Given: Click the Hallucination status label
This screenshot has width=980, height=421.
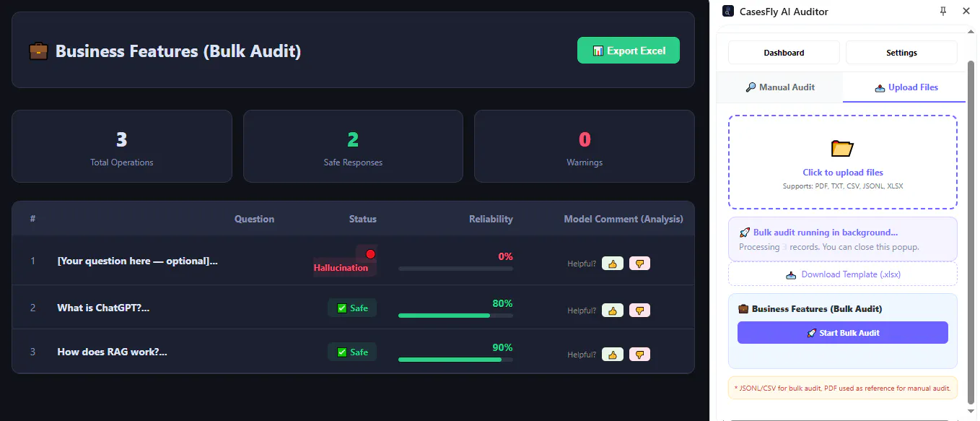Looking at the screenshot, I should [x=341, y=268].
